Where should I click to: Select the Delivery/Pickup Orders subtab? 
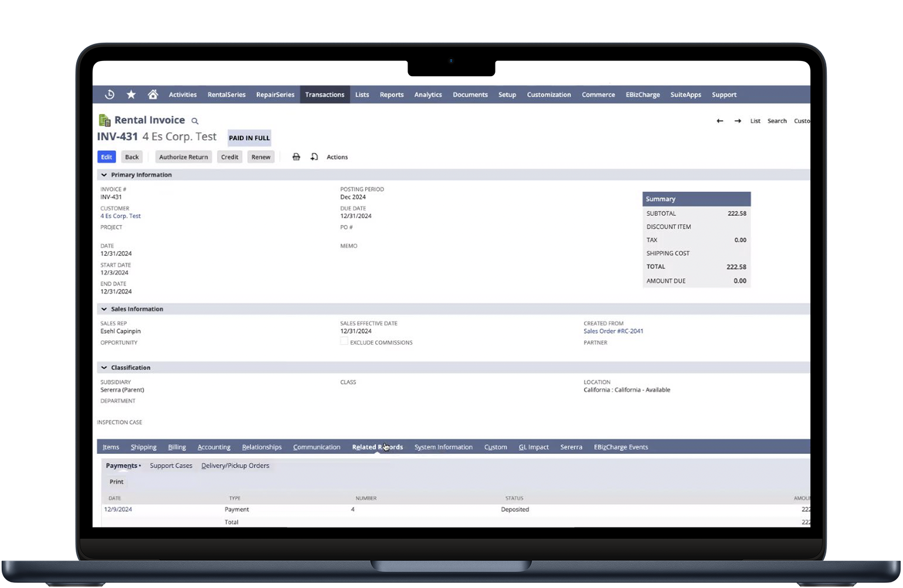click(235, 465)
